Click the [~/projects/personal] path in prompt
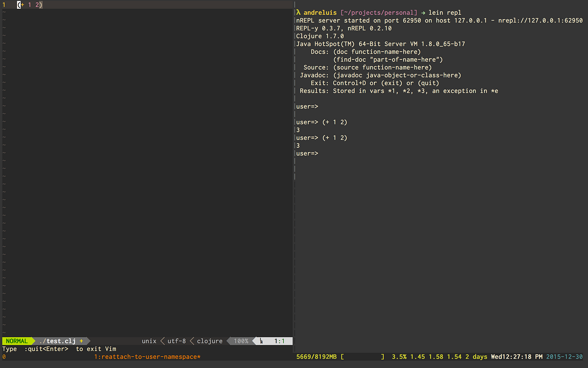588x368 pixels. (379, 12)
